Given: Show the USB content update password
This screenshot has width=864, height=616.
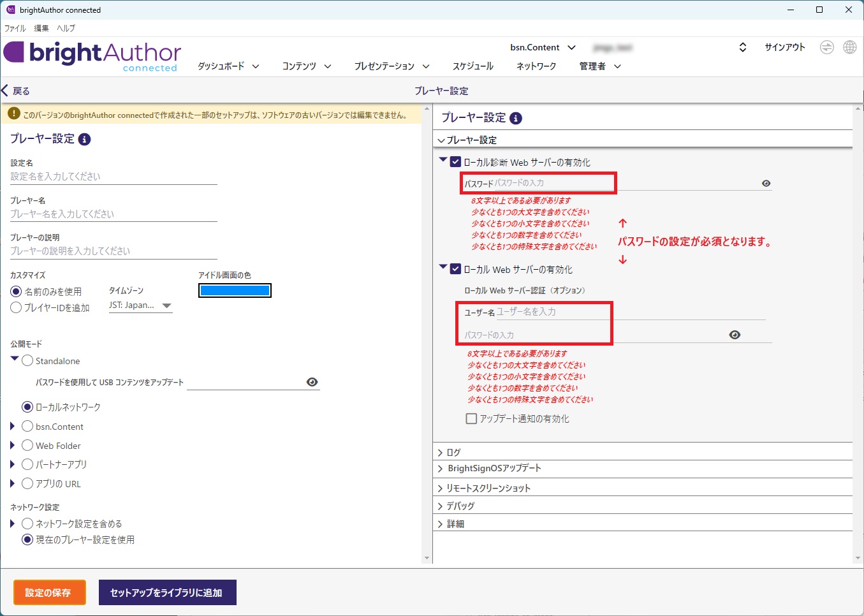Looking at the screenshot, I should [x=312, y=382].
